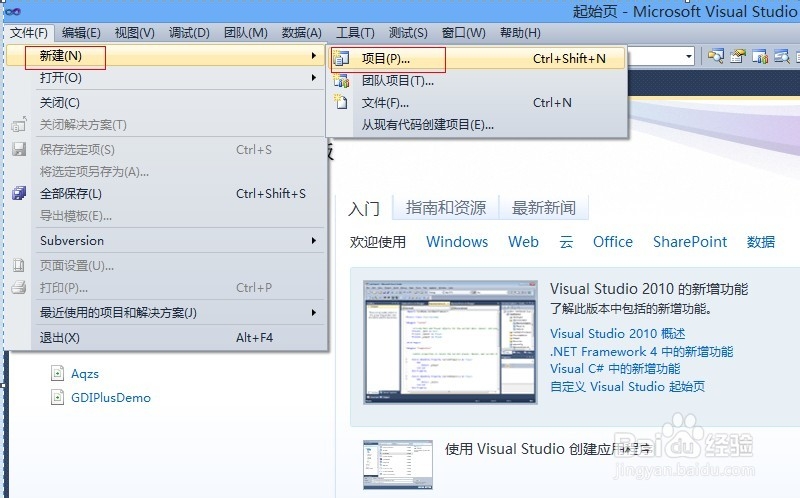Viewport: 800px width, 498px height.
Task: Click the new file icon
Action: click(341, 102)
